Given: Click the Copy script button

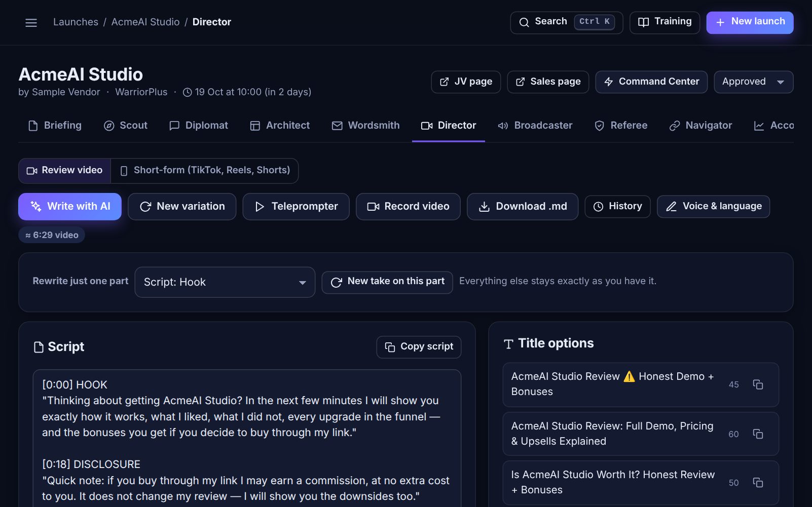Looking at the screenshot, I should tap(419, 347).
